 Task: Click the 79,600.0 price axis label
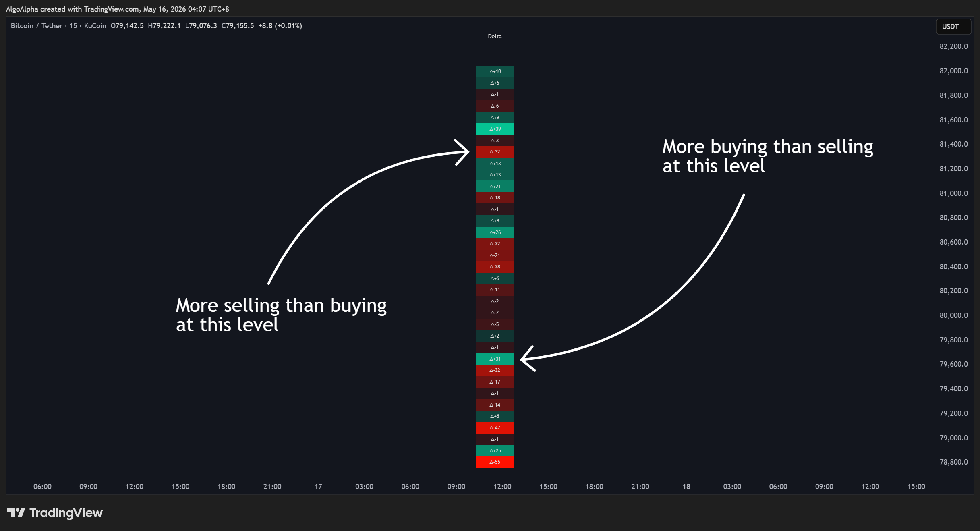[953, 364]
